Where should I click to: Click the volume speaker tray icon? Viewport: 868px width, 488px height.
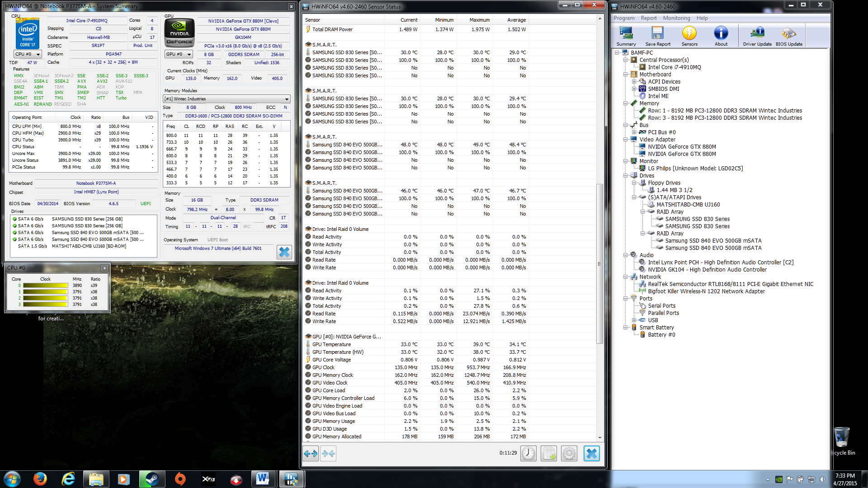click(822, 479)
